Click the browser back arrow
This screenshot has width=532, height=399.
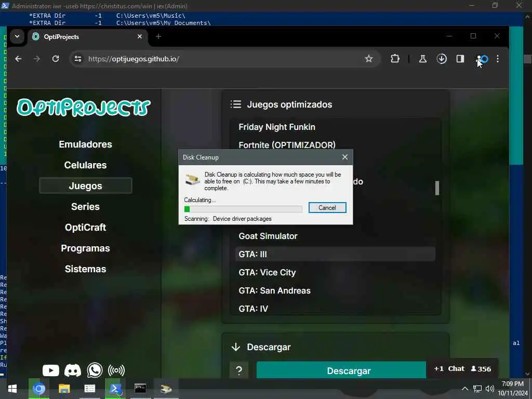click(18, 59)
